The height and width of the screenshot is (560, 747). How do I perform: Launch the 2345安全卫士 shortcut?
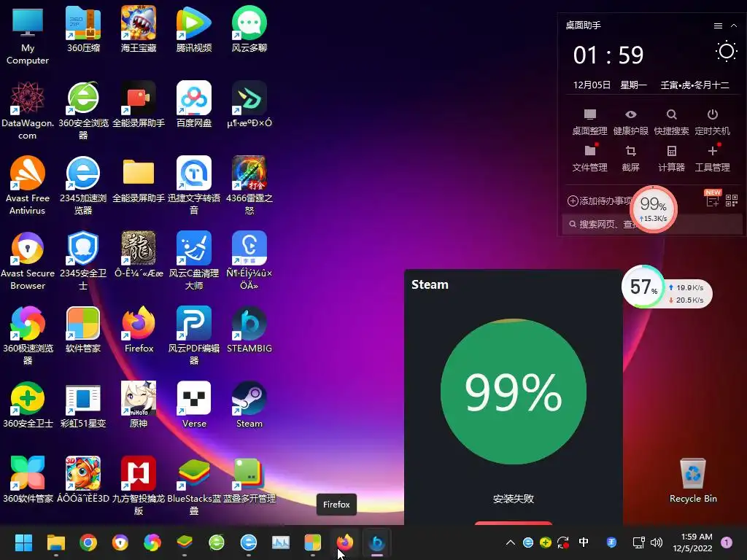click(x=83, y=261)
